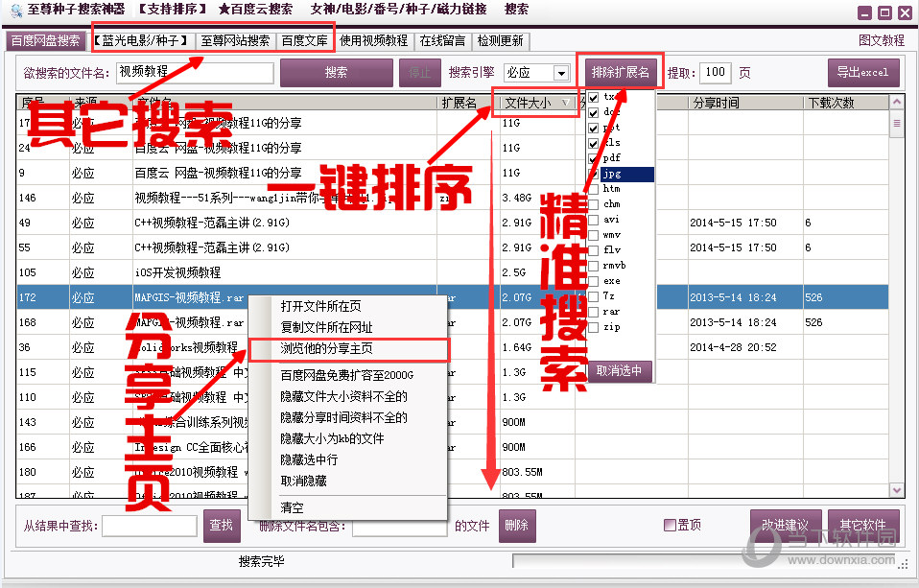Choose 复制文件所在网址 menu entry
This screenshot has height=588, width=919.
pos(326,327)
